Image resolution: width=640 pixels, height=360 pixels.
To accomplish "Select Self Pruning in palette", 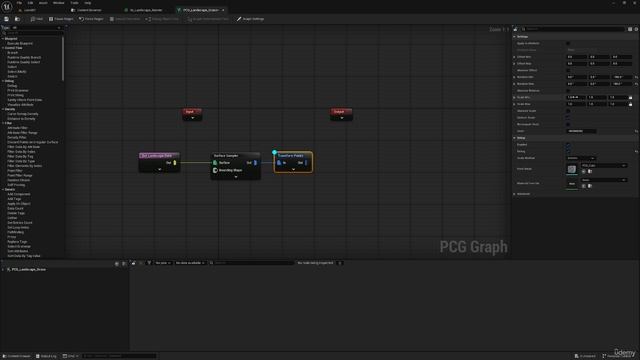I will (x=16, y=185).
